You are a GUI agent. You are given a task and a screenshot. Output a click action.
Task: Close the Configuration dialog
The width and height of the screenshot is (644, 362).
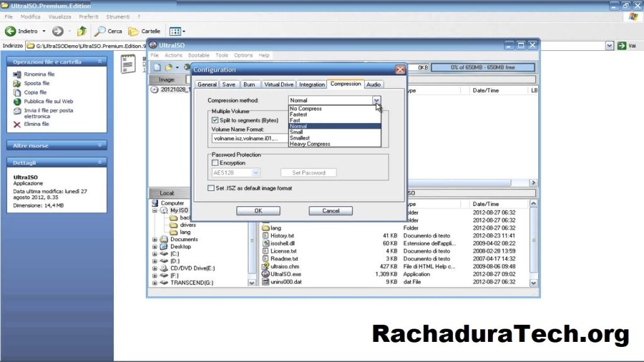click(400, 69)
